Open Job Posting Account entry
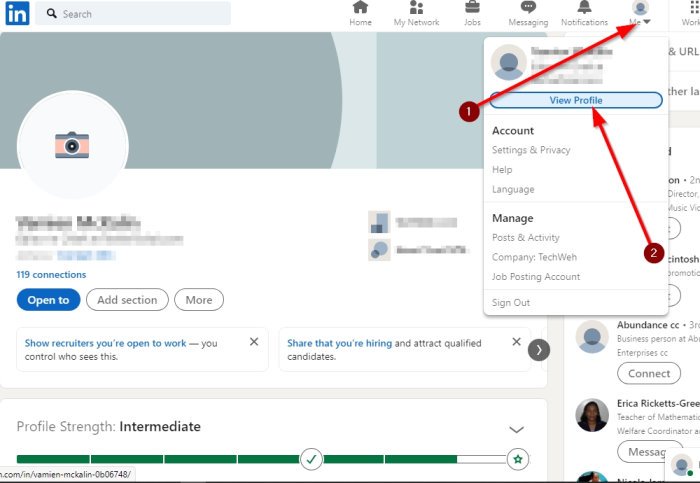700x483 pixels. 536,277
